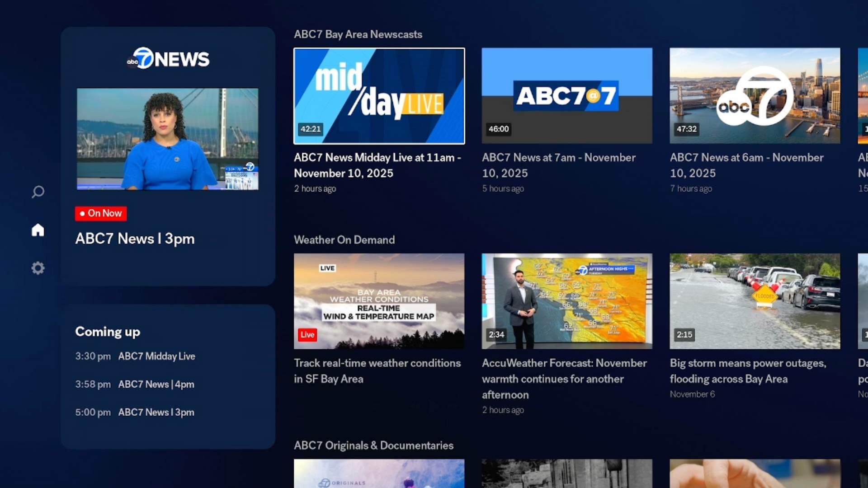Screen dimensions: 868x488
Task: Select ABC7 News Midday Live at 11am title
Action: tap(377, 165)
